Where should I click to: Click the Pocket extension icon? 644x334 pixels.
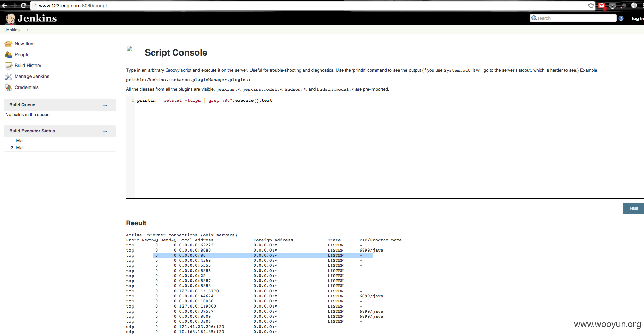tap(613, 6)
